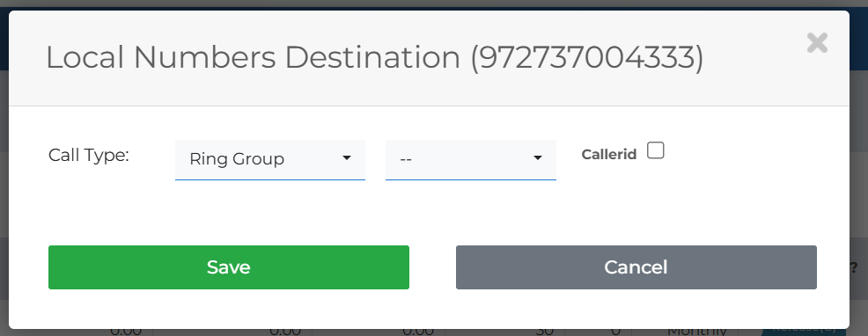
Task: Enable the Callerid checkbox
Action: (656, 150)
